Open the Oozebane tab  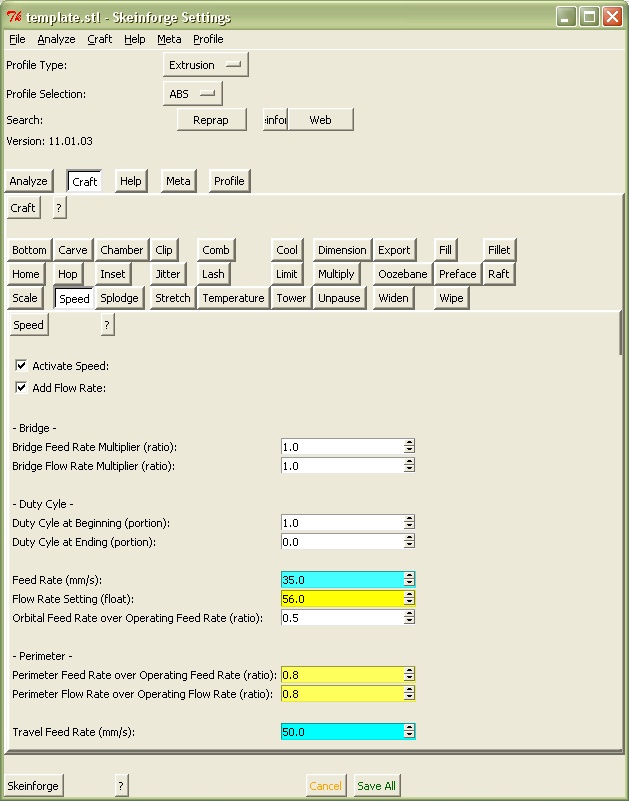(x=402, y=274)
